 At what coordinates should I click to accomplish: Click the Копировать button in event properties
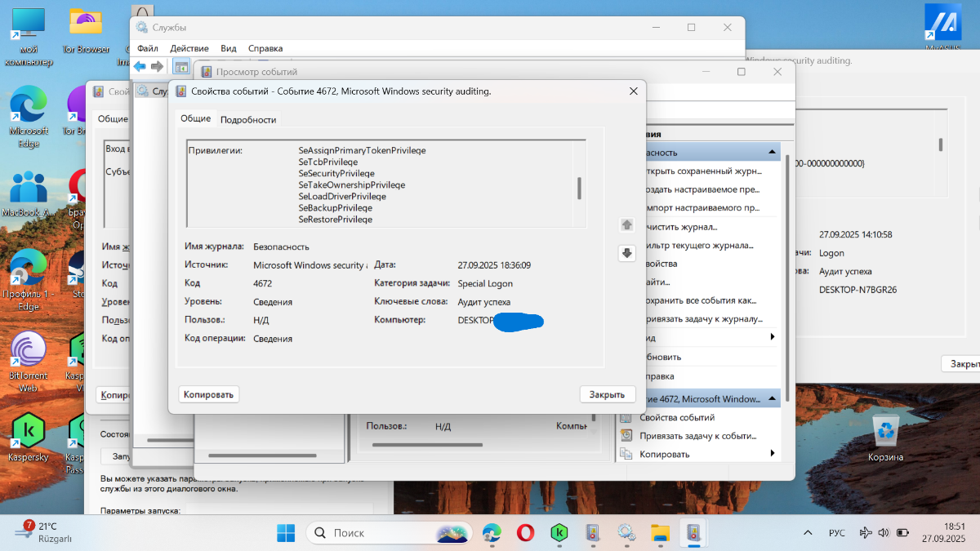pyautogui.click(x=208, y=394)
